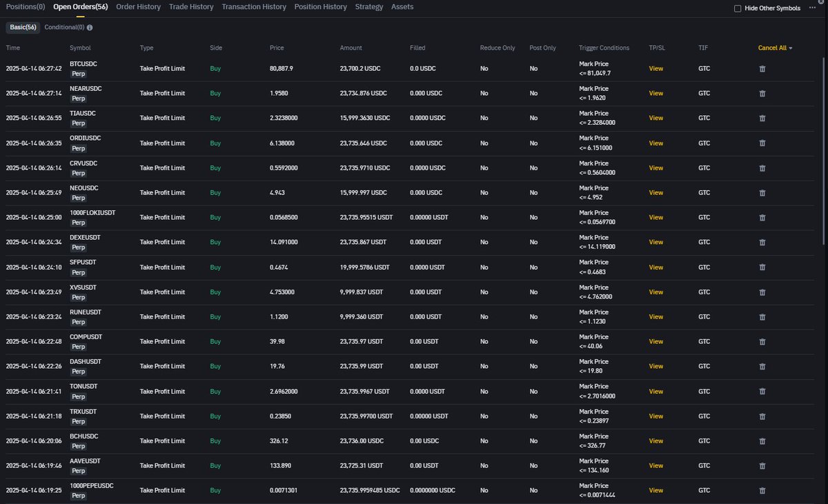
Task: Delete the SFPUSDT order with trash icon
Action: click(762, 268)
